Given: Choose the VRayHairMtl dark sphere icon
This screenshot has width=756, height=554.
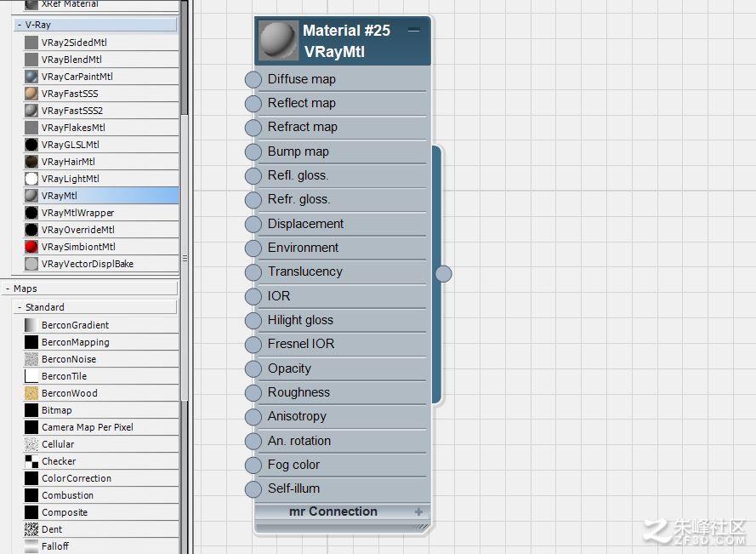Looking at the screenshot, I should pos(31,162).
